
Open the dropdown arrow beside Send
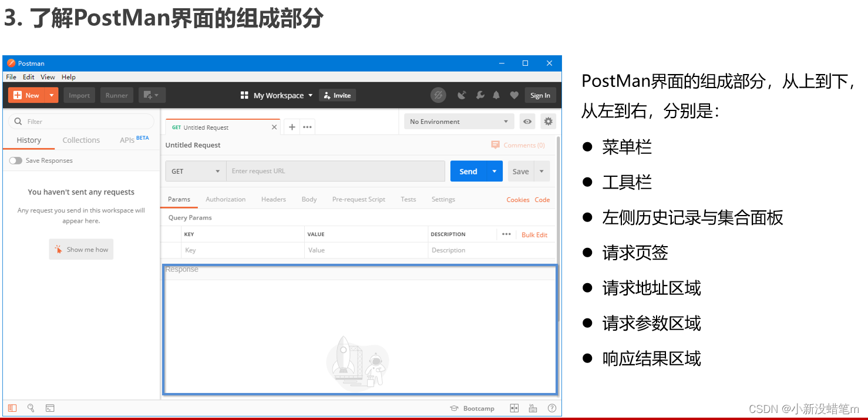[x=494, y=171]
